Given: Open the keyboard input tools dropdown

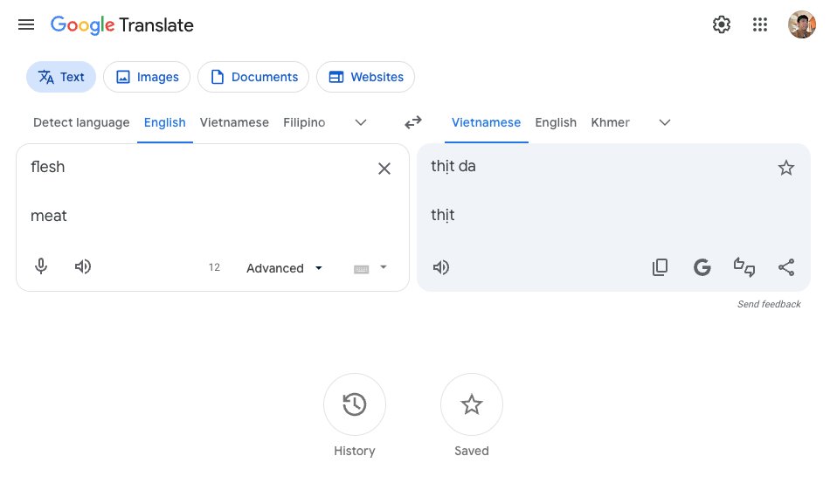Looking at the screenshot, I should [x=382, y=267].
